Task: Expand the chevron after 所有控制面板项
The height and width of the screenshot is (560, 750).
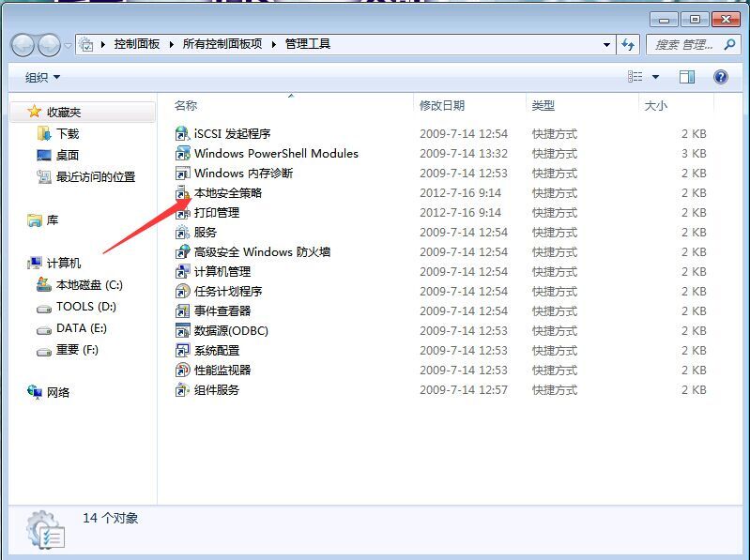Action: point(273,44)
